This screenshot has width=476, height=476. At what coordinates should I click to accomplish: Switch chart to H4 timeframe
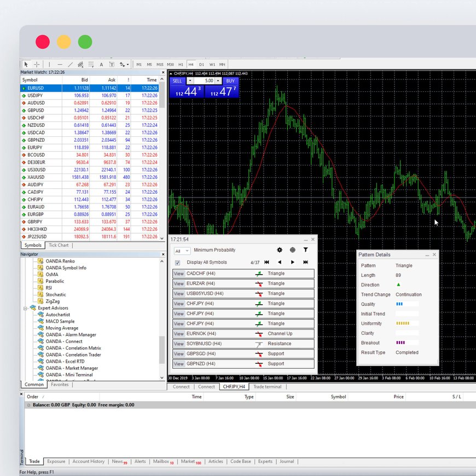coord(191,65)
